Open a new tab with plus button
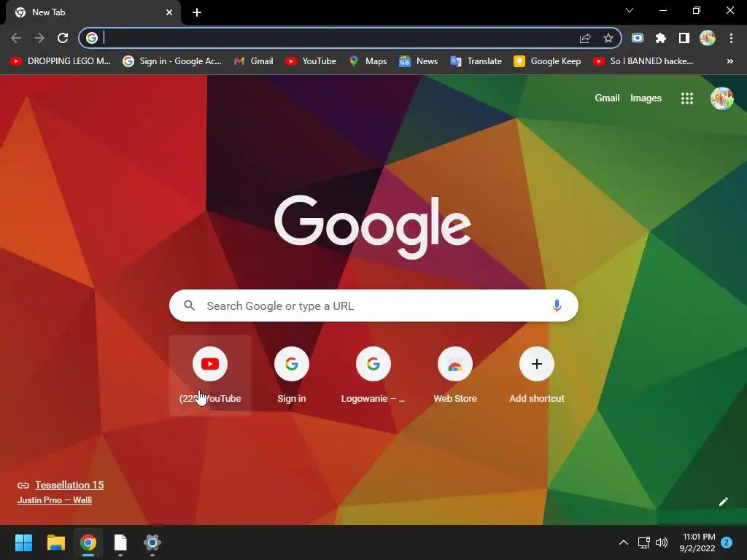 197,13
